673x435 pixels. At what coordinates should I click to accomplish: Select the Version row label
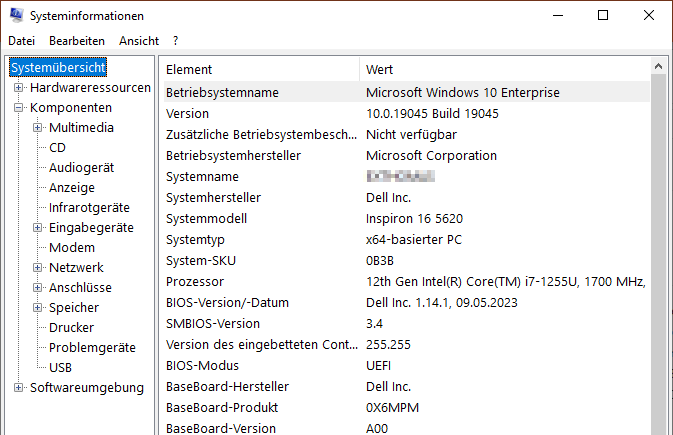pyautogui.click(x=188, y=113)
